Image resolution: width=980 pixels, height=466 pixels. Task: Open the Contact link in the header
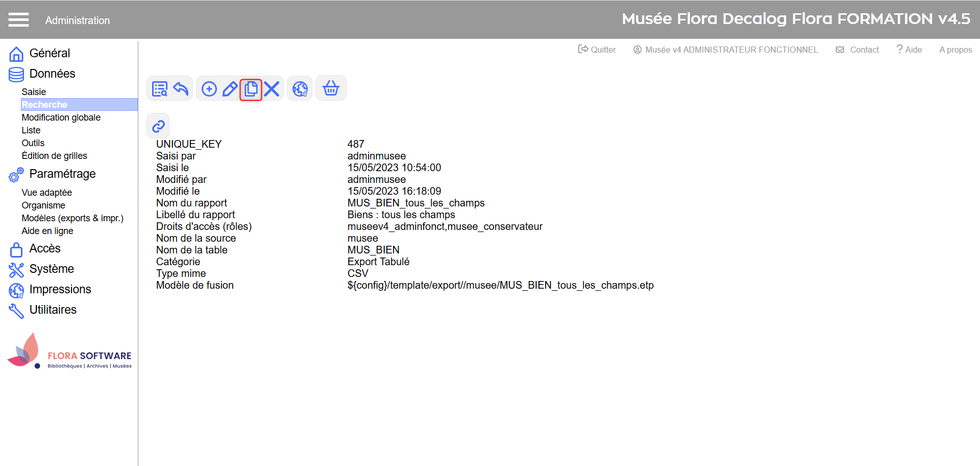coord(857,50)
